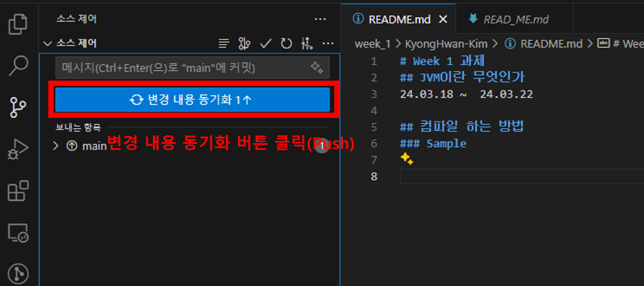Switch to the READ_ME.md tab

click(515, 19)
